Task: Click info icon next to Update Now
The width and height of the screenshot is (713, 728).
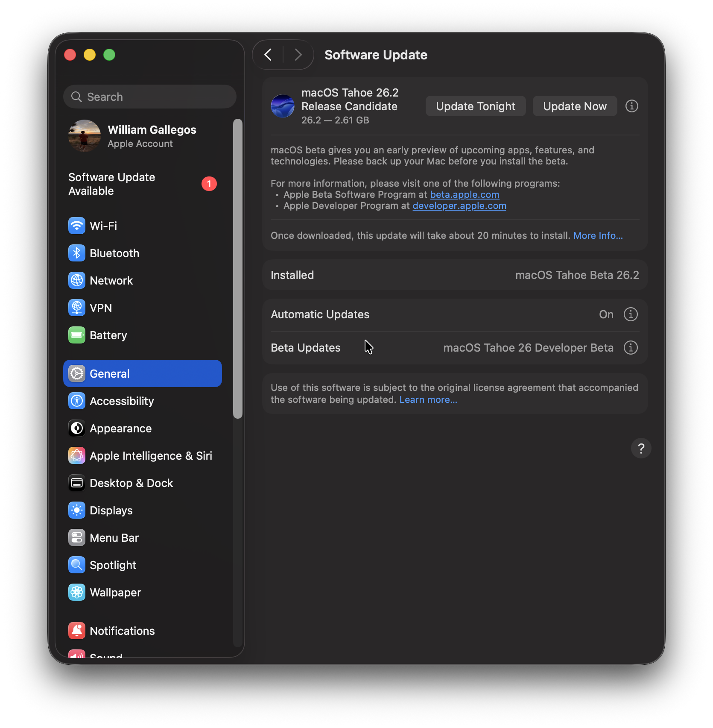Action: [x=631, y=106]
